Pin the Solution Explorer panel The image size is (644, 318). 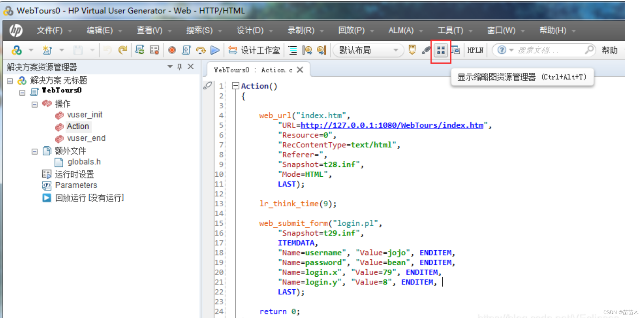[x=180, y=66]
